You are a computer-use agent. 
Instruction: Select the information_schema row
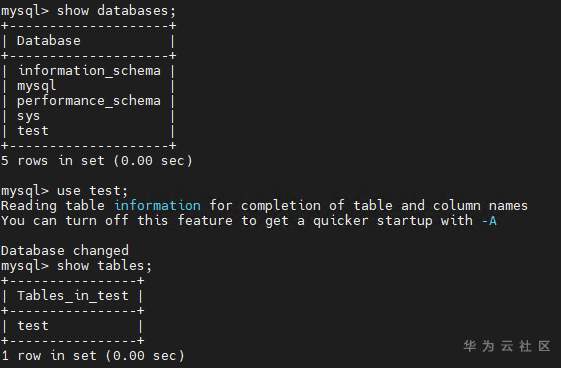(89, 71)
